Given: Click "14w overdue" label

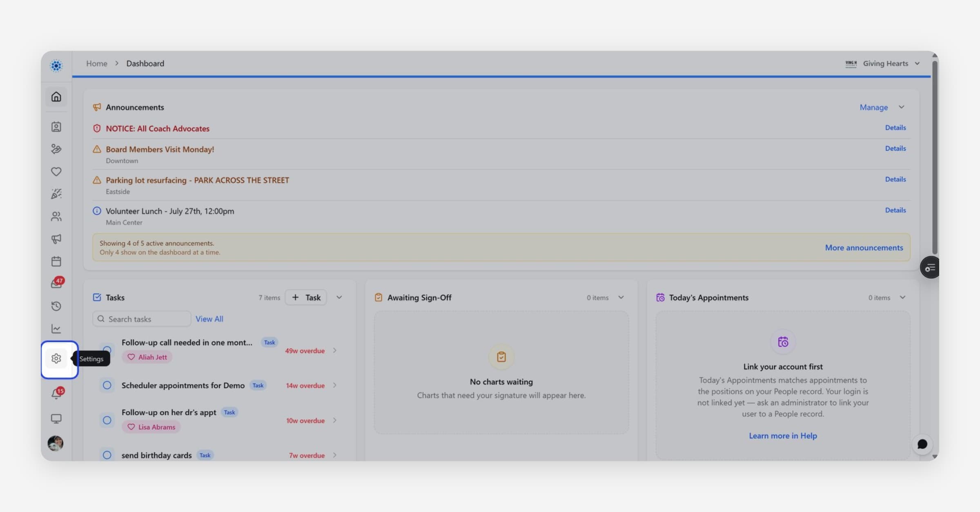Looking at the screenshot, I should click(x=305, y=385).
